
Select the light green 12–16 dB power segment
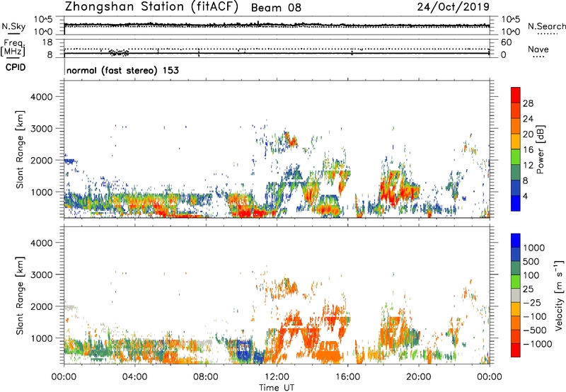point(516,157)
